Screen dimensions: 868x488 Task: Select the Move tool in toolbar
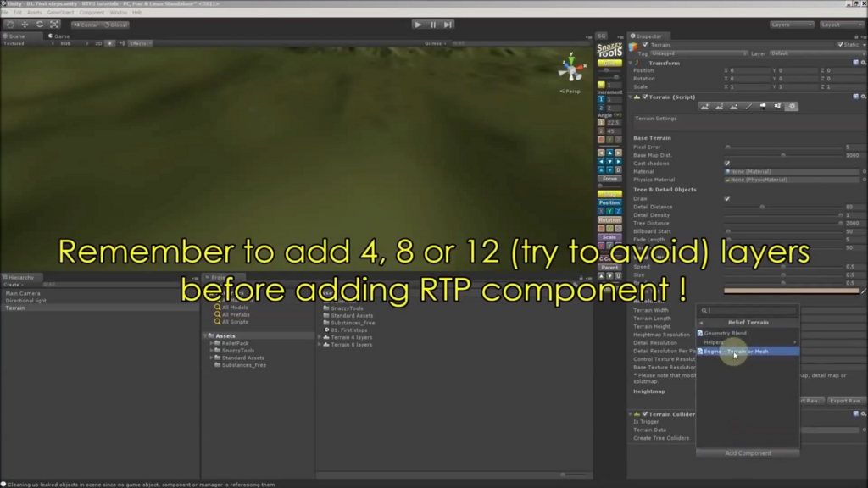pyautogui.click(x=25, y=25)
